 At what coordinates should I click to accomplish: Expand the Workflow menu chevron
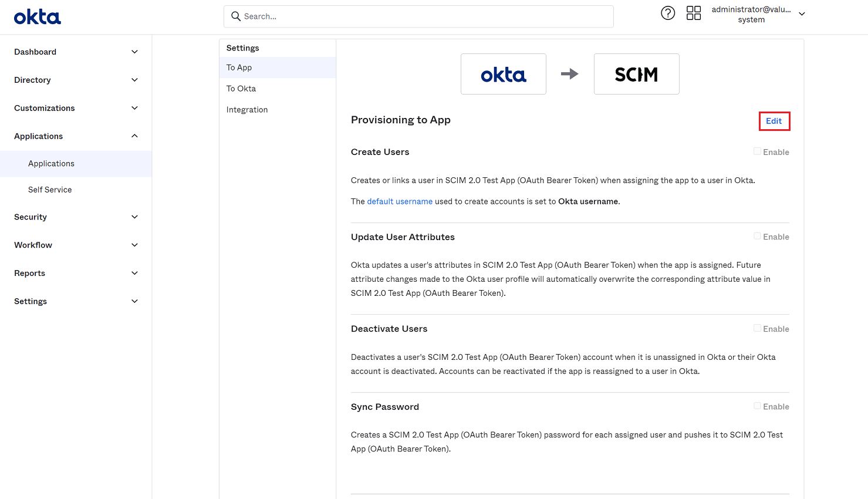pos(134,245)
